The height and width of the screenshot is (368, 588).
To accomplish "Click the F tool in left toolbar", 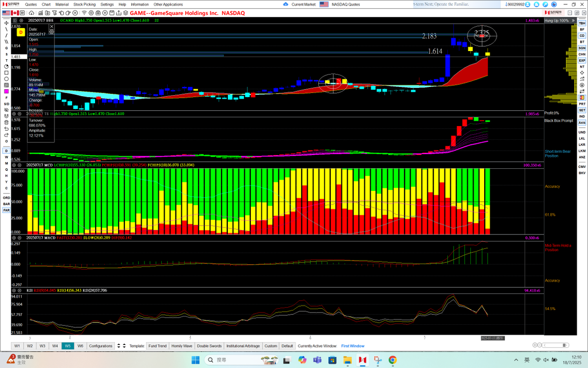I will (6, 98).
